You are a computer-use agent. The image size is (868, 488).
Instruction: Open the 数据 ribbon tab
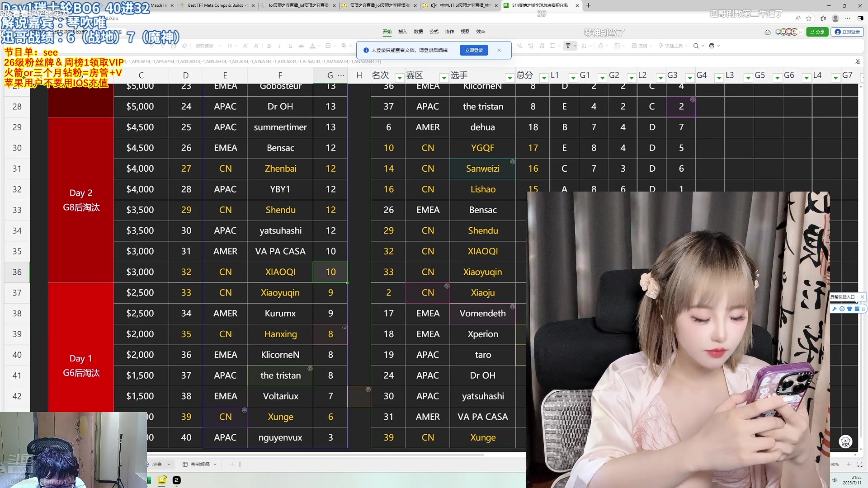(x=418, y=32)
